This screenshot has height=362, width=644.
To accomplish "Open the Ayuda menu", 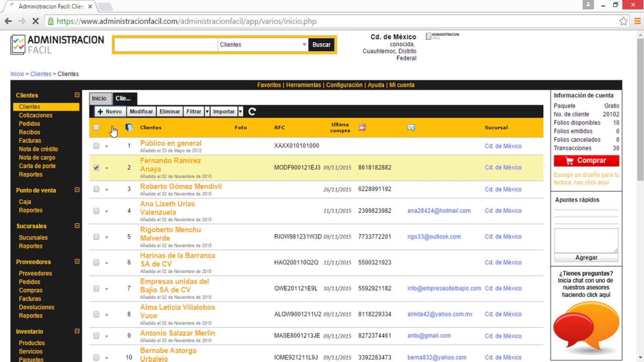I will [x=376, y=85].
